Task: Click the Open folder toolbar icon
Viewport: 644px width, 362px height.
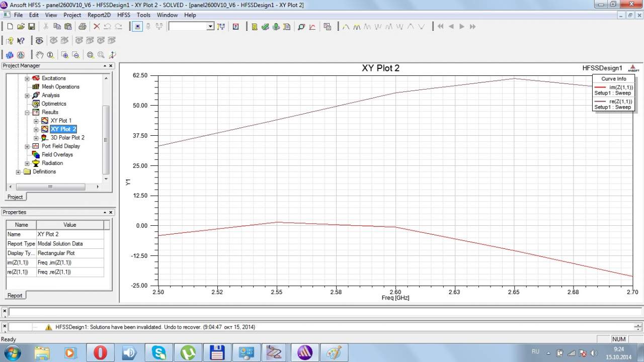Action: point(21,27)
